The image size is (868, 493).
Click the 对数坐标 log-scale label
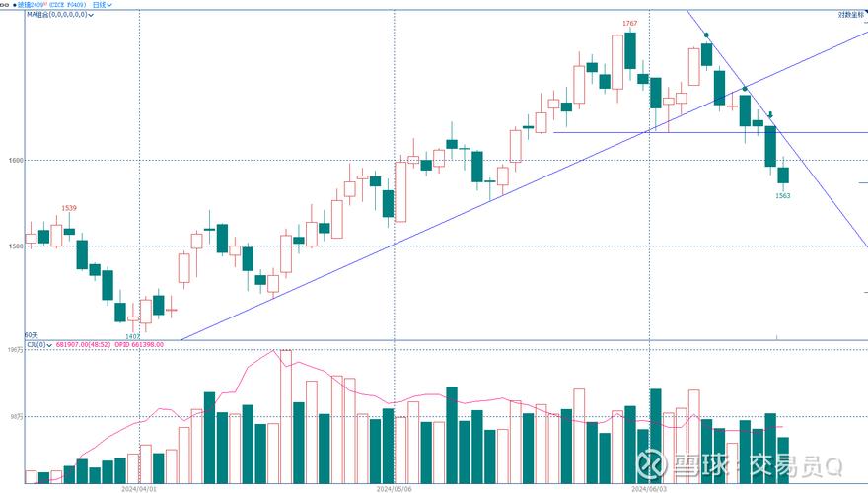click(x=851, y=14)
